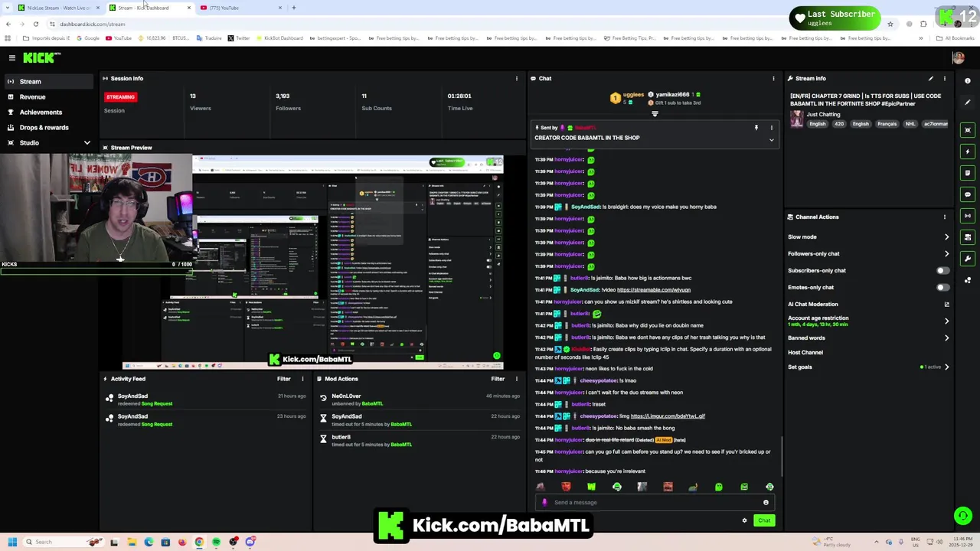Open Channel Actions panel options menu
Image resolution: width=980 pixels, height=551 pixels.
click(x=945, y=217)
